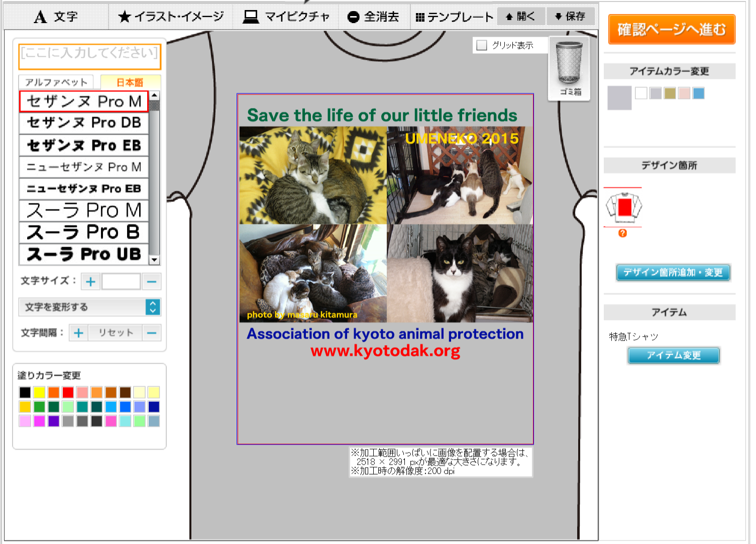Switch to the 日本語 font tab
The width and height of the screenshot is (756, 544).
(x=130, y=82)
